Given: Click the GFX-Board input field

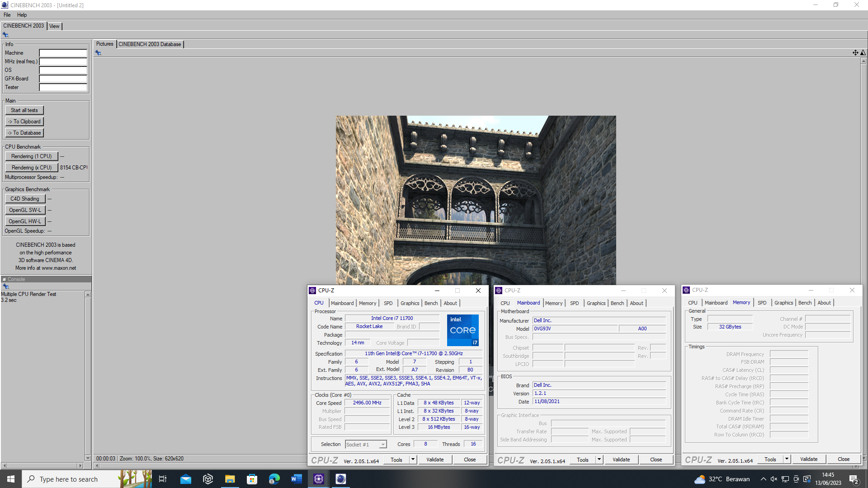Looking at the screenshot, I should [63, 79].
